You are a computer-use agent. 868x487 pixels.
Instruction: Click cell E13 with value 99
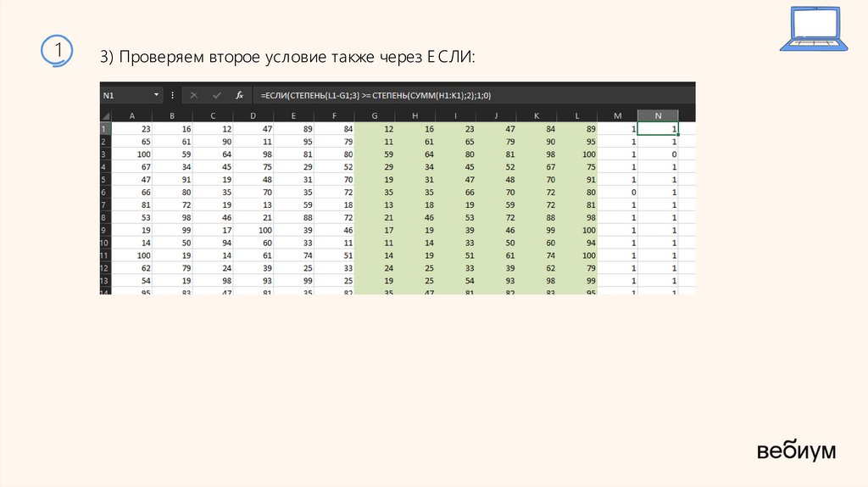coord(293,281)
